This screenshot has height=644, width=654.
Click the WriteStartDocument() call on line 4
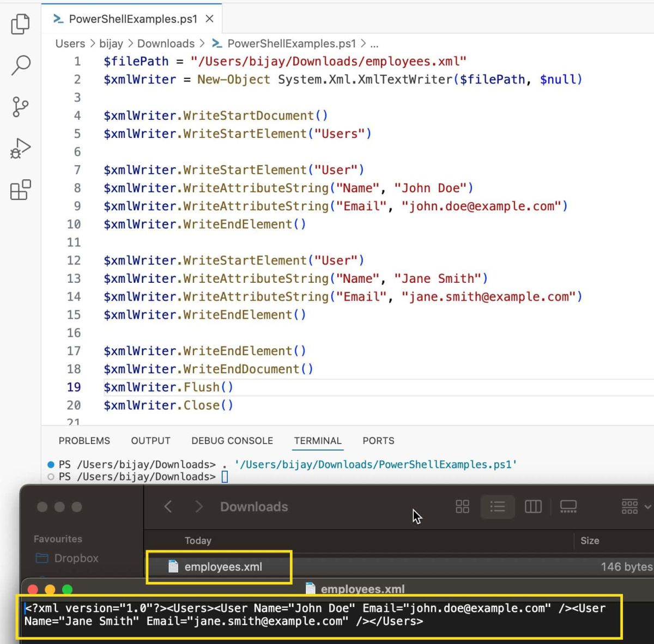(x=256, y=116)
